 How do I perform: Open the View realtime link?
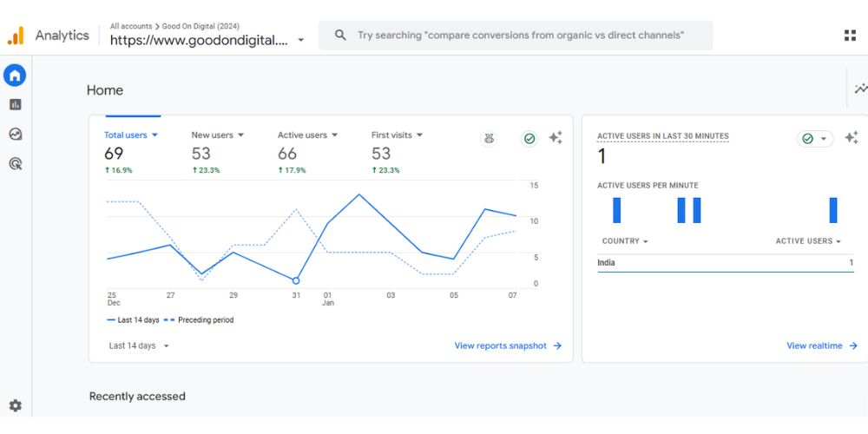click(821, 345)
